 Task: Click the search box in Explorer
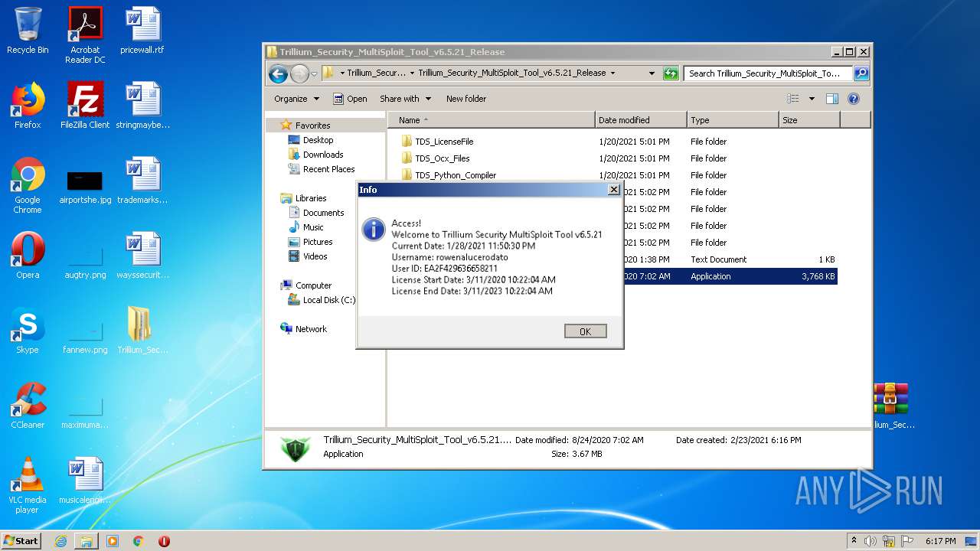coord(769,73)
